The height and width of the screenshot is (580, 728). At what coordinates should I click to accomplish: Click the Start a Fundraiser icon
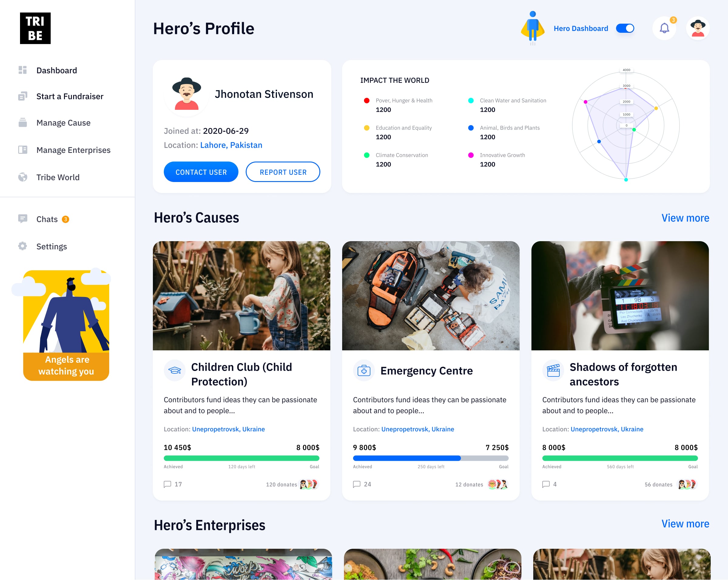coord(23,96)
